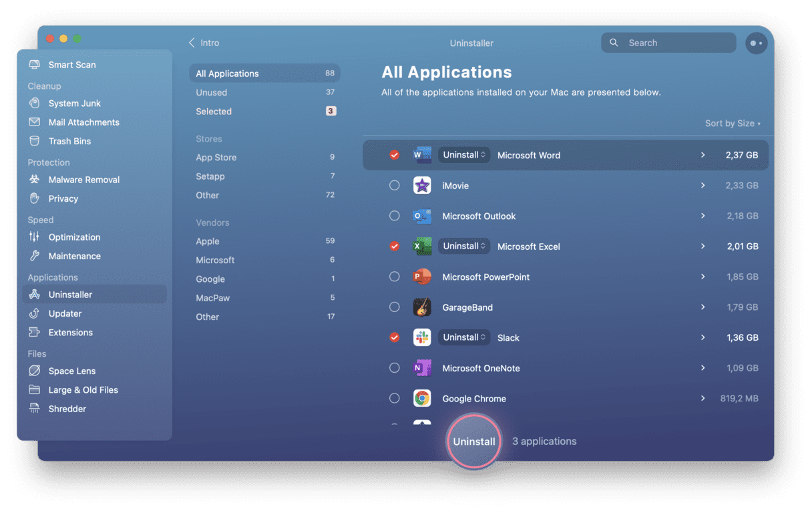Screen dimensions: 812x511
Task: Expand iMovie details chevron
Action: point(702,185)
